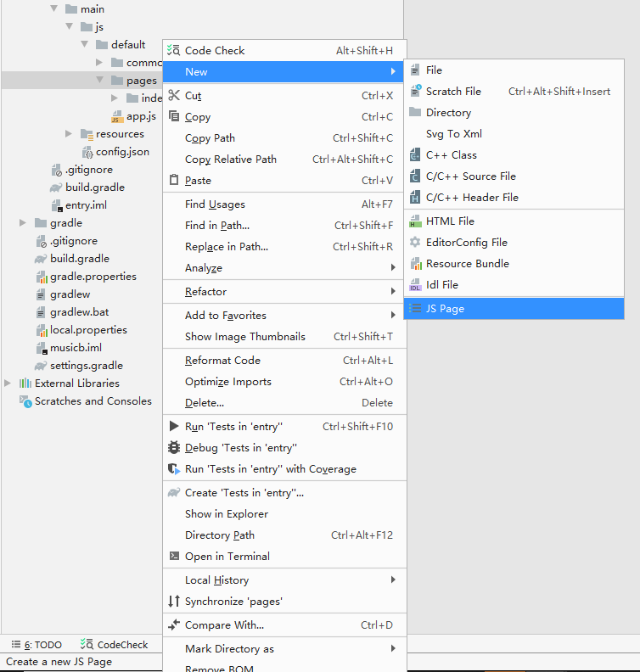
Task: Expand the gradle folder in tree
Action: [22, 222]
